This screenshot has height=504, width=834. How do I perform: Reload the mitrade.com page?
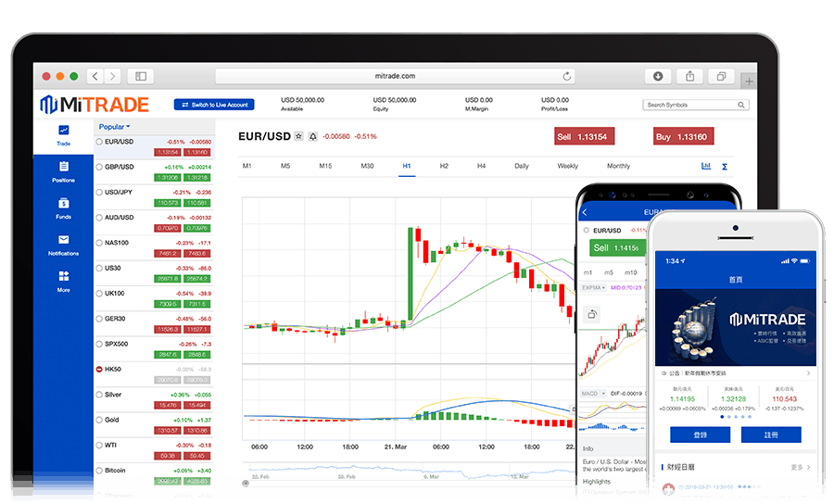click(567, 76)
